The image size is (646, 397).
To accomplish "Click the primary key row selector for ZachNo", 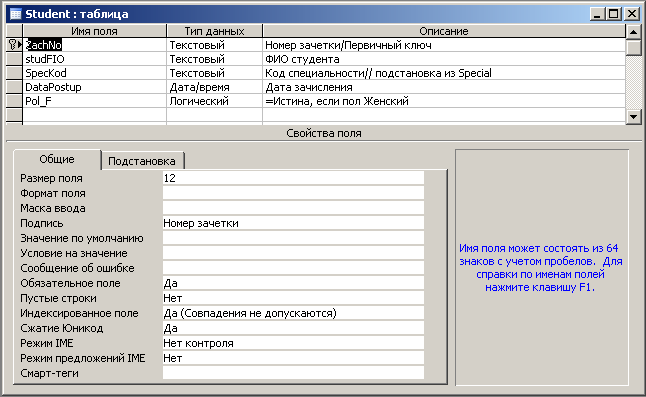I will (x=14, y=45).
